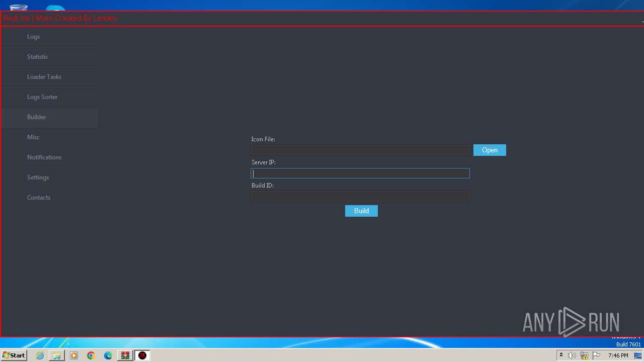This screenshot has width=644, height=362.
Task: Launch Internet Explorer from the taskbar
Action: pyautogui.click(x=40, y=355)
